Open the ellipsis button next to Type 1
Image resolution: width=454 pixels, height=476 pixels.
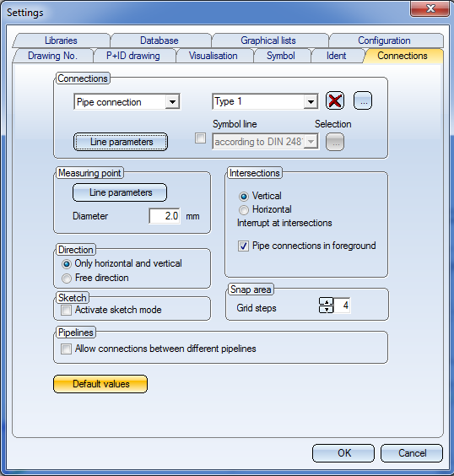pos(363,100)
